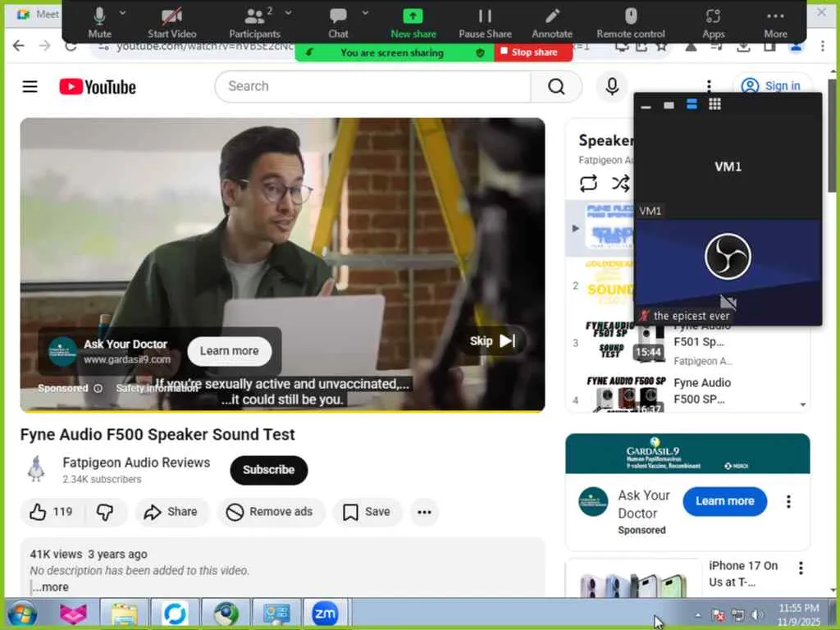The image size is (840, 630).
Task: Open Zoom from the taskbar
Action: point(325,614)
